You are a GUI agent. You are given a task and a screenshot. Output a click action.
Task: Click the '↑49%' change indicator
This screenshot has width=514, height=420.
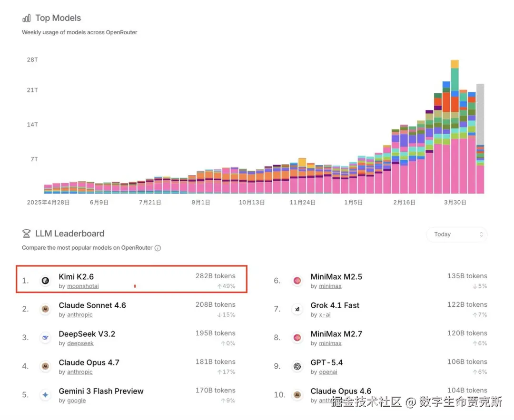coord(226,286)
